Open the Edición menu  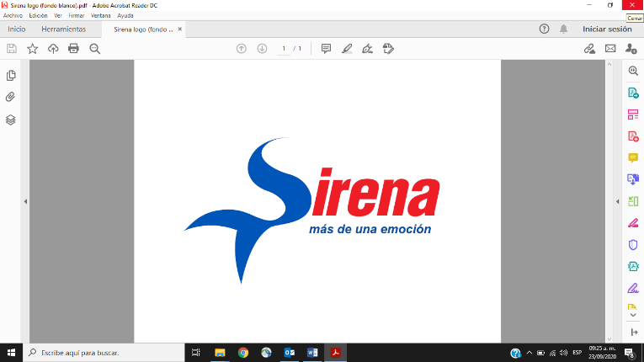38,15
